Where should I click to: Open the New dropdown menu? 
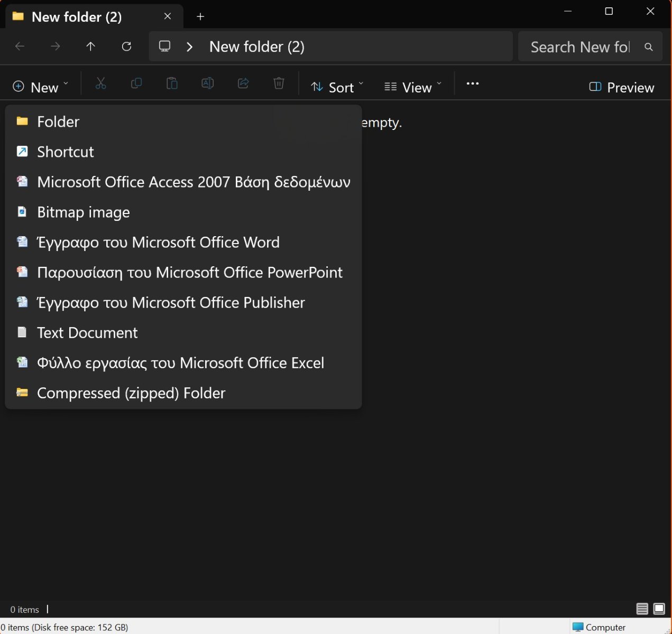tap(41, 87)
